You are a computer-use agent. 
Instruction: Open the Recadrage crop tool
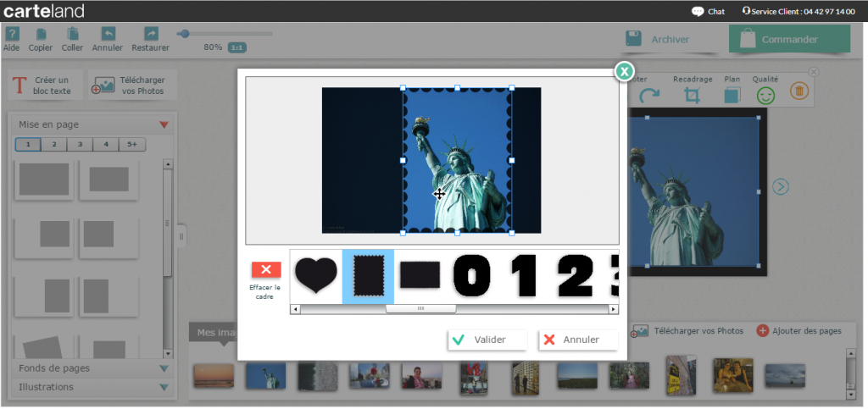click(x=692, y=96)
